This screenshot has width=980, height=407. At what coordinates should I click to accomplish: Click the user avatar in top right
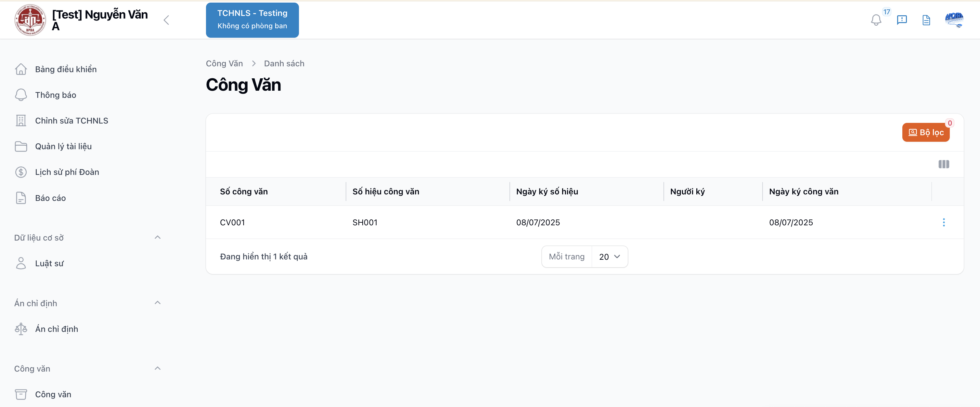[x=954, y=20]
